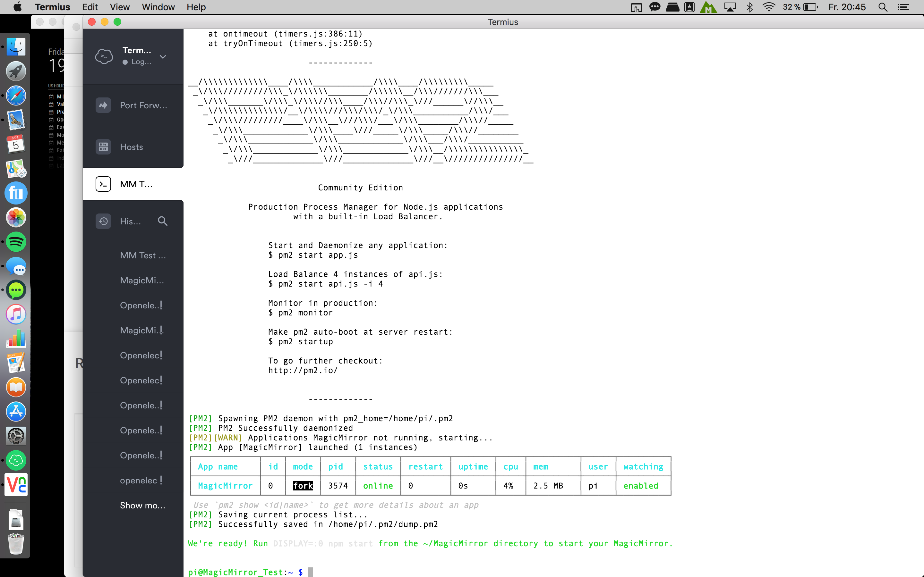The width and height of the screenshot is (924, 577).
Task: Select the MM T... terminal icon
Action: [103, 184]
